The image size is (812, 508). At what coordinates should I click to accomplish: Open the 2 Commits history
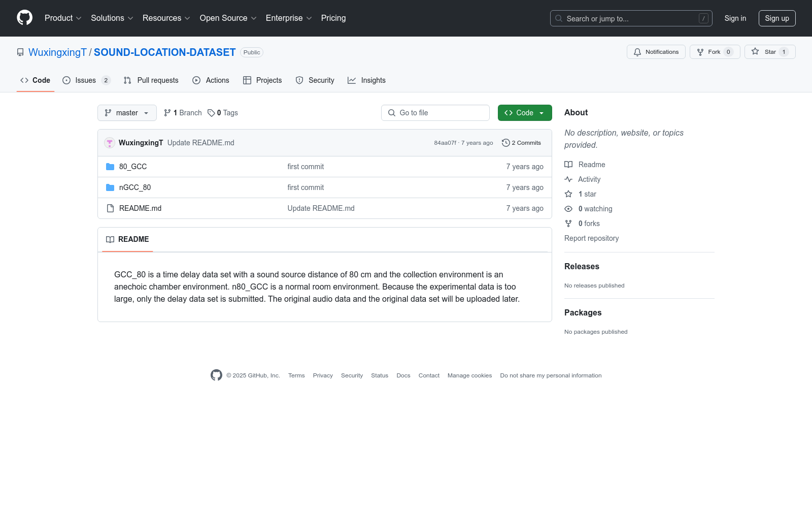click(x=521, y=143)
